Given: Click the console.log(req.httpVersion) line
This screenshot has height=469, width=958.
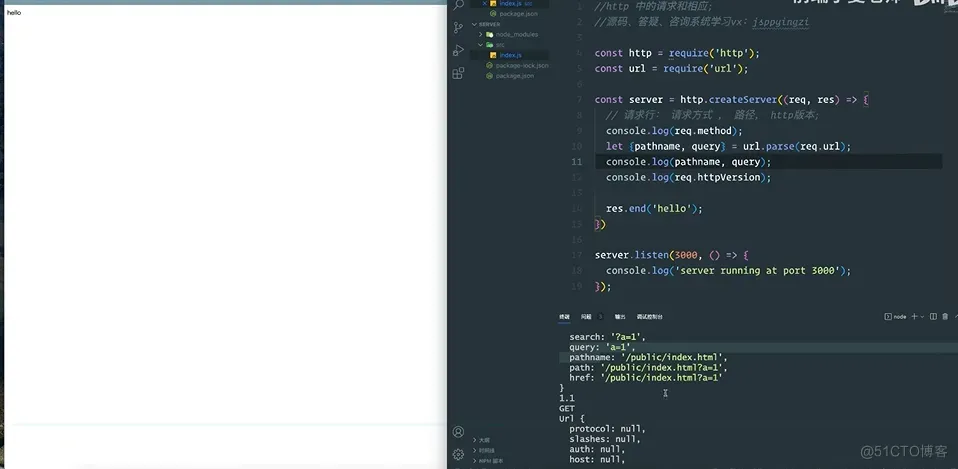Looking at the screenshot, I should click(x=689, y=177).
